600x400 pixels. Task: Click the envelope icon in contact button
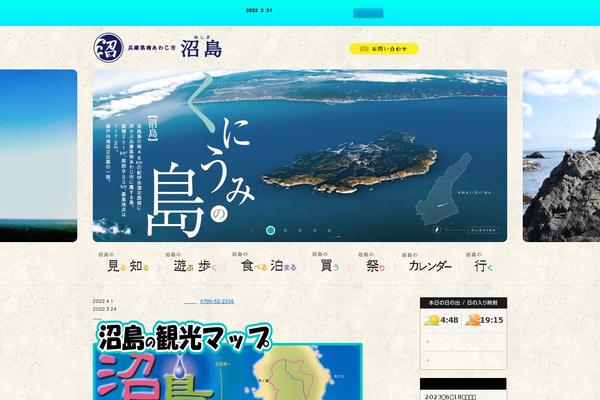pyautogui.click(x=364, y=49)
